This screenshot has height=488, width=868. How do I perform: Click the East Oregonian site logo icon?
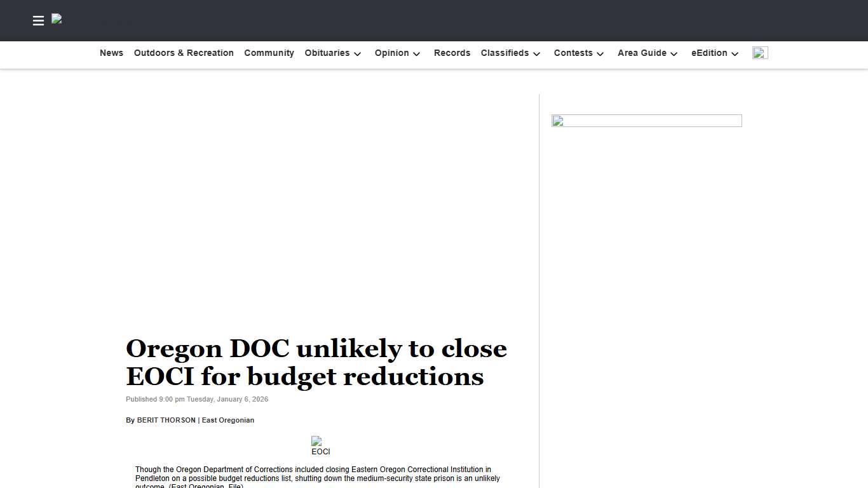(x=57, y=19)
